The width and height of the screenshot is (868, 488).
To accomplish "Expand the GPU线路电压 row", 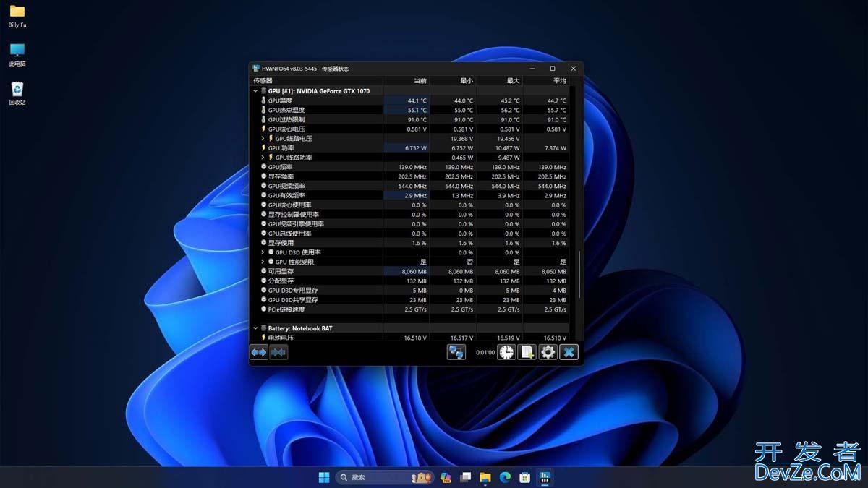I will click(263, 139).
